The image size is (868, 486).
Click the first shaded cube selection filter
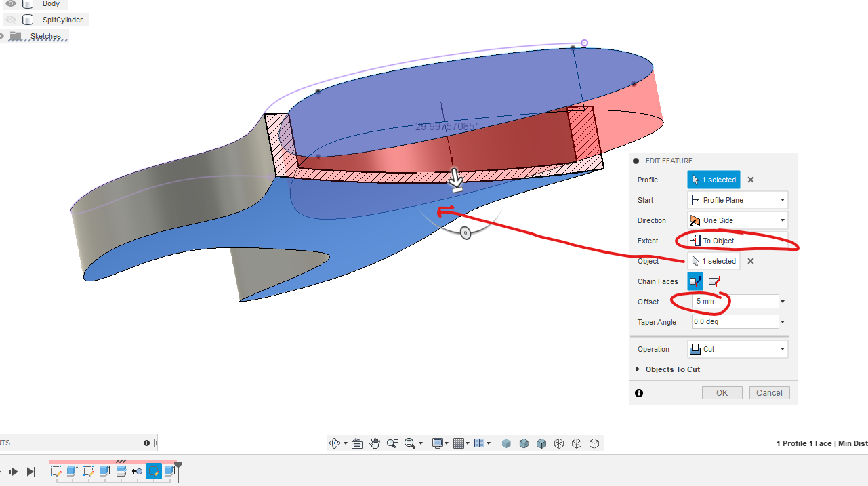pos(506,443)
